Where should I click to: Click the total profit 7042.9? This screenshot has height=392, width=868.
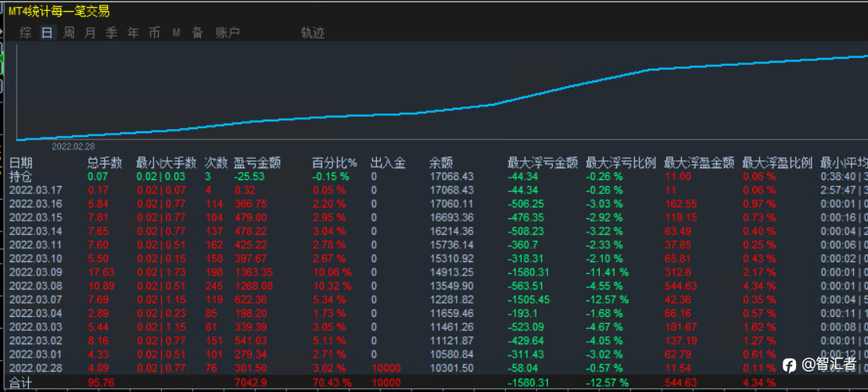(x=249, y=382)
